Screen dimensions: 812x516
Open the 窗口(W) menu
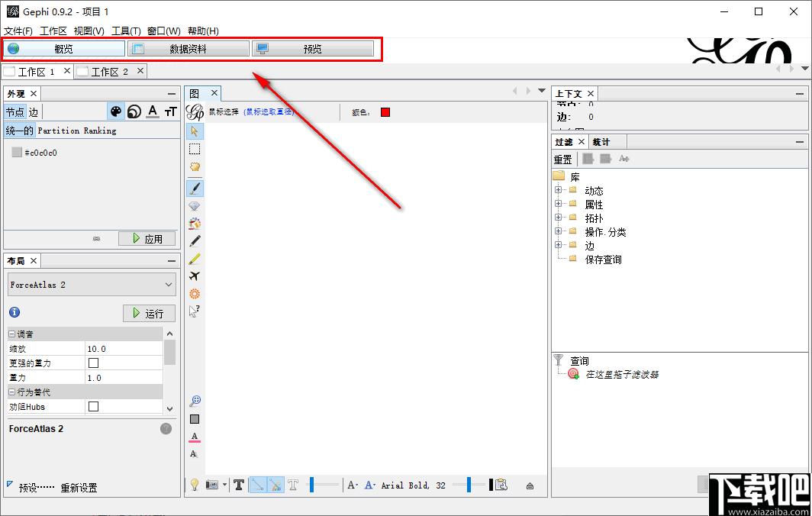[x=163, y=31]
